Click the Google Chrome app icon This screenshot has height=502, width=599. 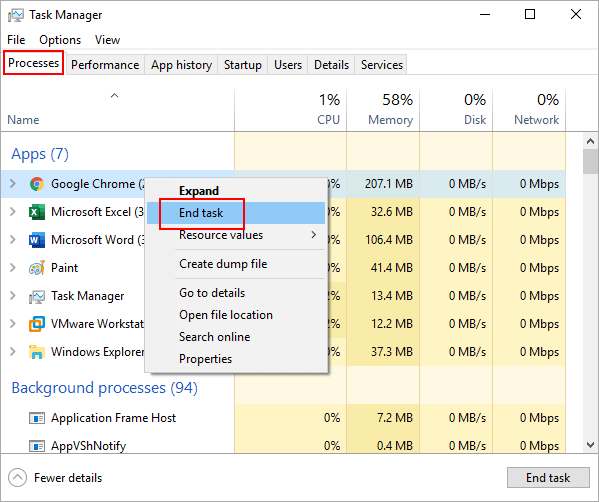point(37,184)
